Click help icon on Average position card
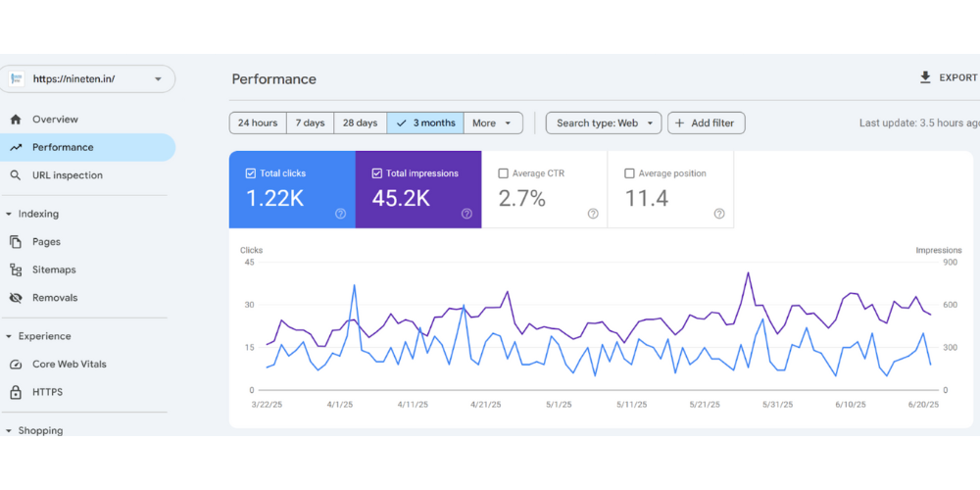The image size is (980, 490). pos(719,214)
